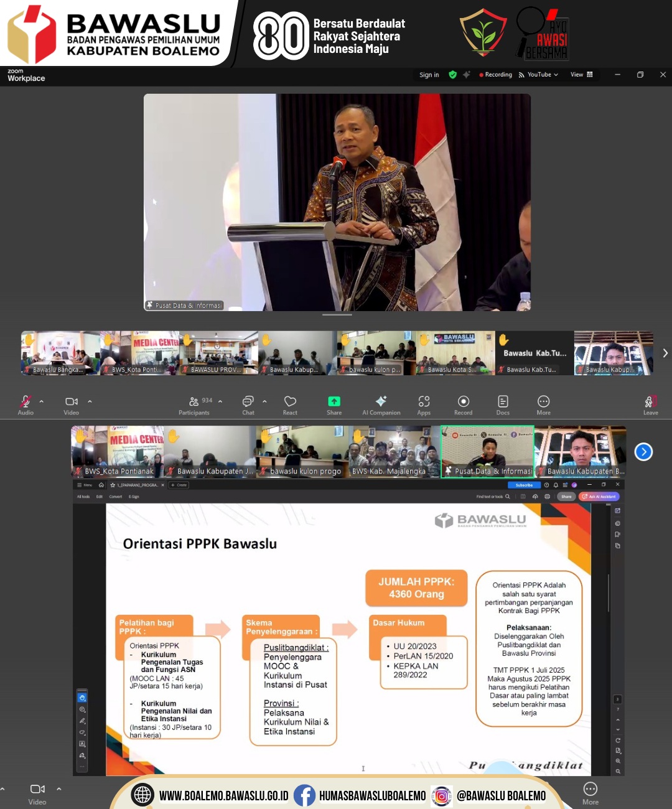Click blue next arrow in lower Zoom gallery

(643, 452)
